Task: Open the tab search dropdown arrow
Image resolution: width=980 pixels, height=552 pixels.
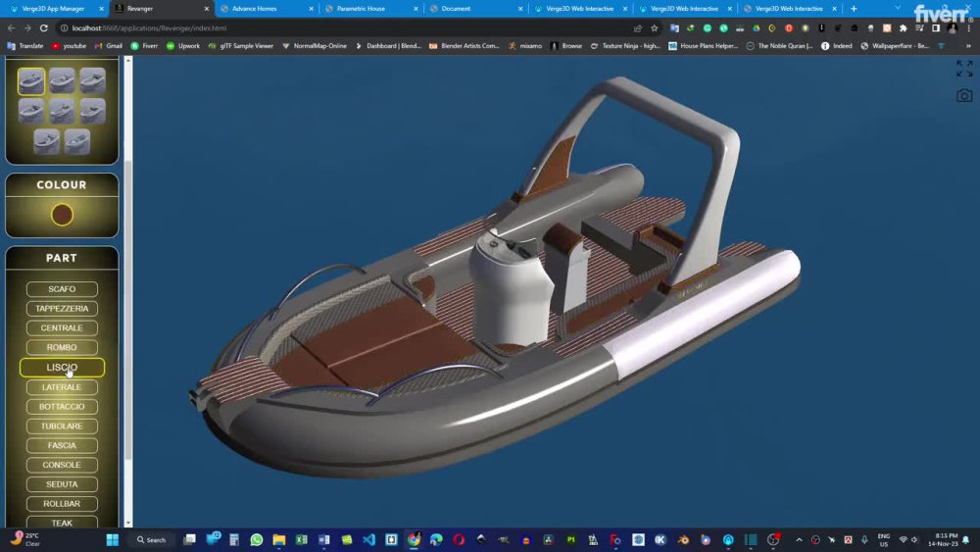Action: click(x=898, y=8)
